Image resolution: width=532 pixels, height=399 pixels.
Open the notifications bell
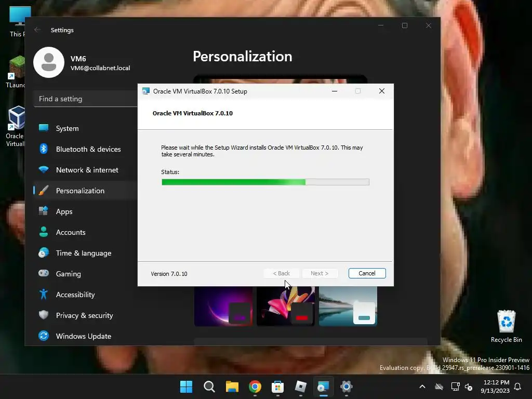coord(518,387)
